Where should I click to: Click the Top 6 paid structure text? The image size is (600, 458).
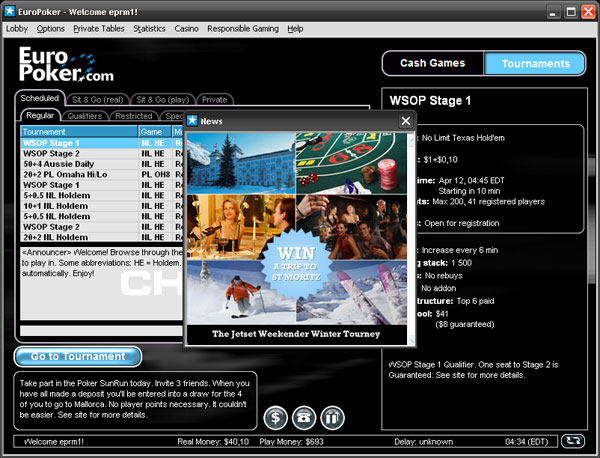(475, 301)
